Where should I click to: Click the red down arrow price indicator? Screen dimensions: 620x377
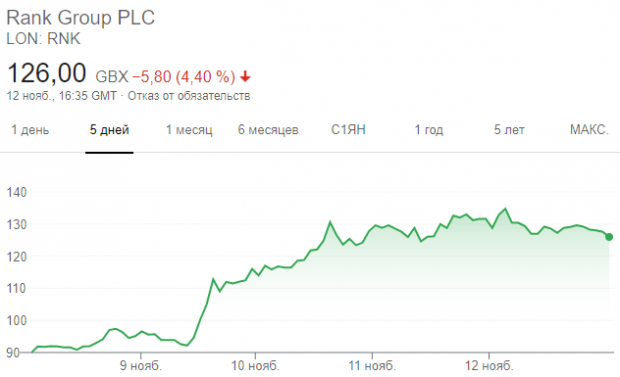click(245, 76)
